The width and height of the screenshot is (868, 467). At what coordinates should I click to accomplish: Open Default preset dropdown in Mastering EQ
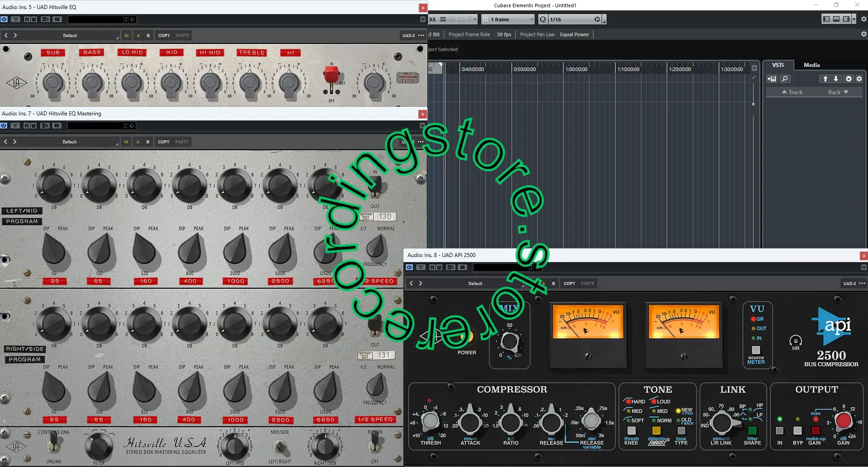click(70, 142)
